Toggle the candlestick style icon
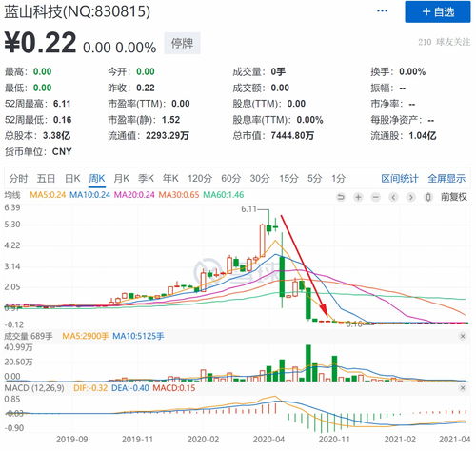Screen dimensions: 476x451 coord(428,198)
